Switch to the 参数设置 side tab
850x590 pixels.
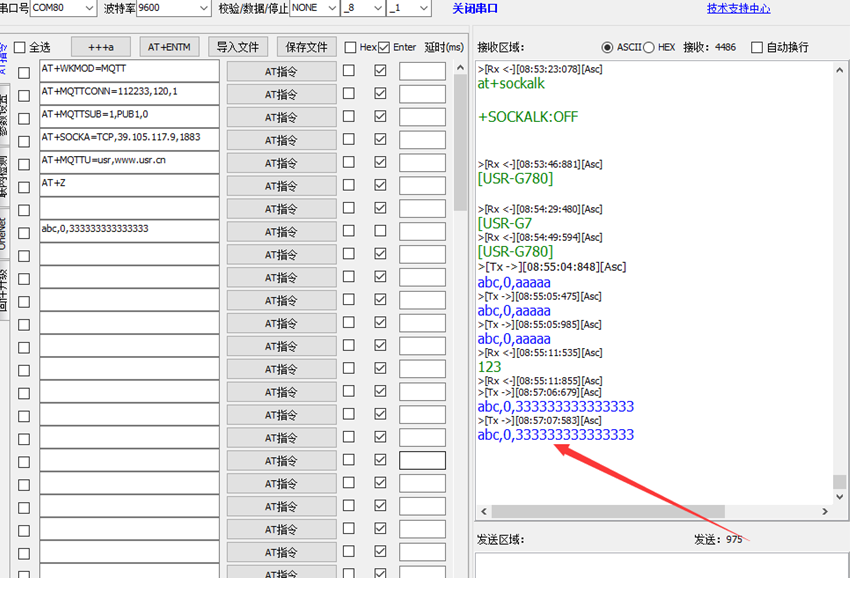(x=4, y=113)
